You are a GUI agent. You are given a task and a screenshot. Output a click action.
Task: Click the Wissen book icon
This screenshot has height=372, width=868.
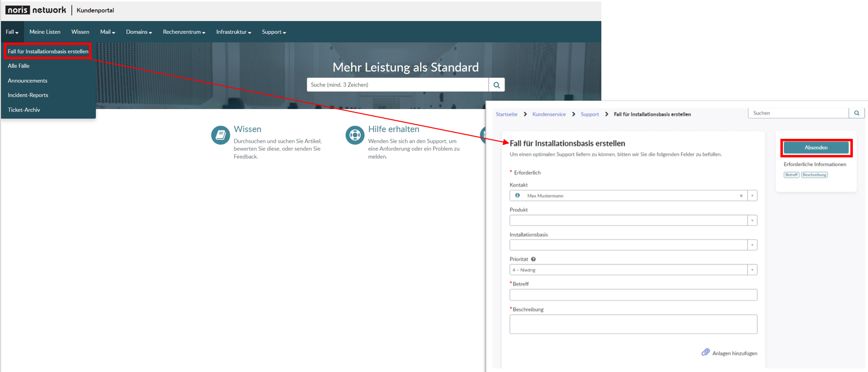click(220, 135)
